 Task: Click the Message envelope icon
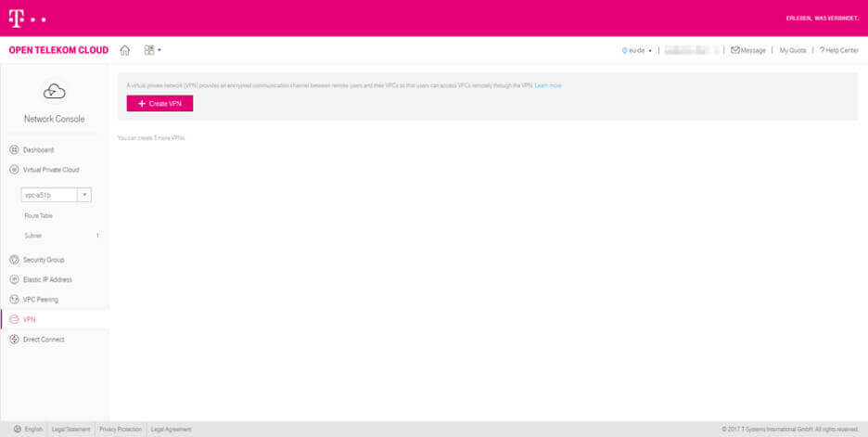click(x=735, y=50)
